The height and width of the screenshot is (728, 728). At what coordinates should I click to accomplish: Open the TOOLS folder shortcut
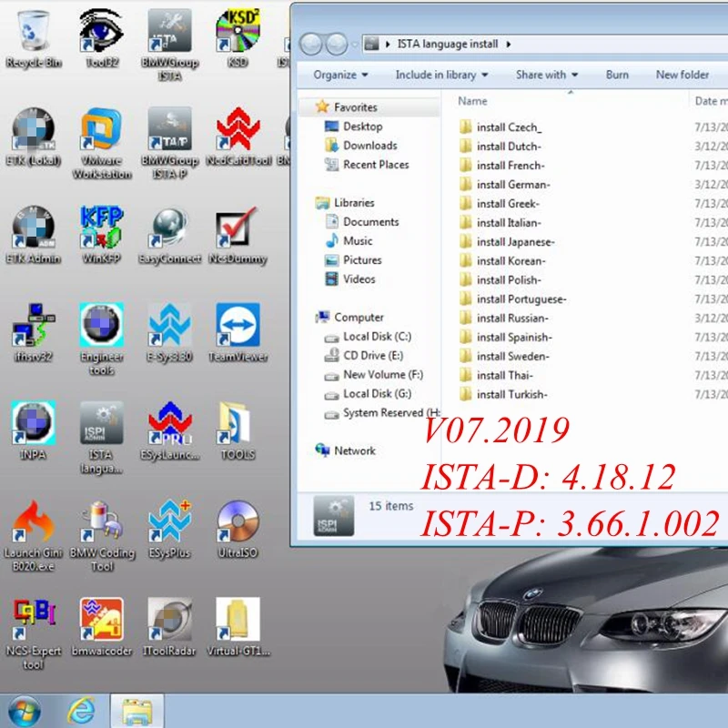pyautogui.click(x=238, y=431)
